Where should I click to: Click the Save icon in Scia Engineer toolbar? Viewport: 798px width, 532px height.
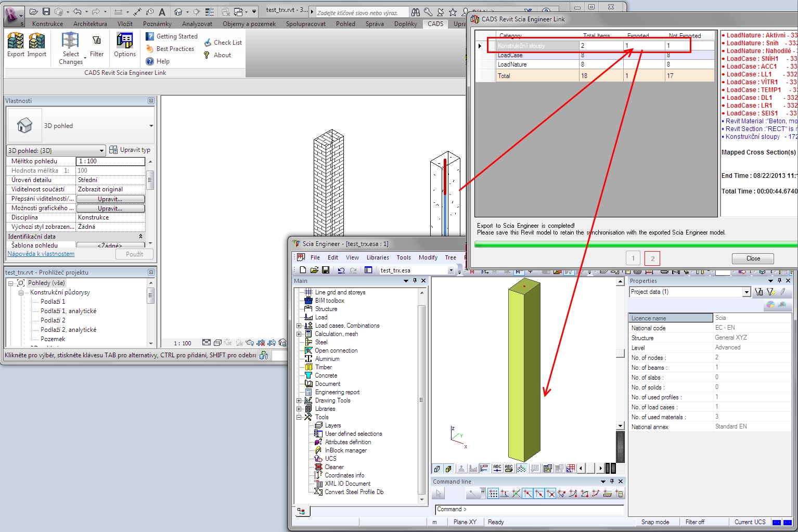326,270
